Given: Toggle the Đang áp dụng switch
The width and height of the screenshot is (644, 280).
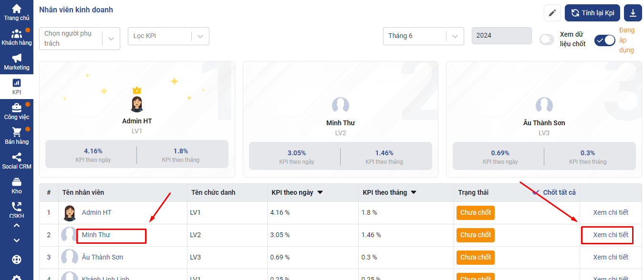Looking at the screenshot, I should click(604, 40).
